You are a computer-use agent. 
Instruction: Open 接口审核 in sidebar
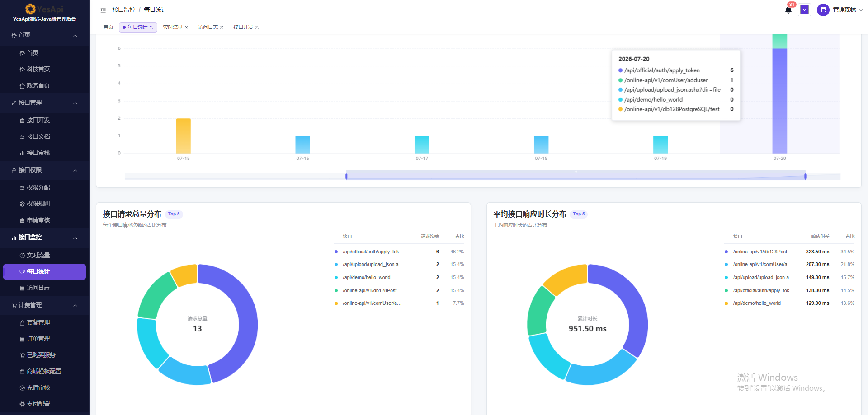pyautogui.click(x=44, y=153)
